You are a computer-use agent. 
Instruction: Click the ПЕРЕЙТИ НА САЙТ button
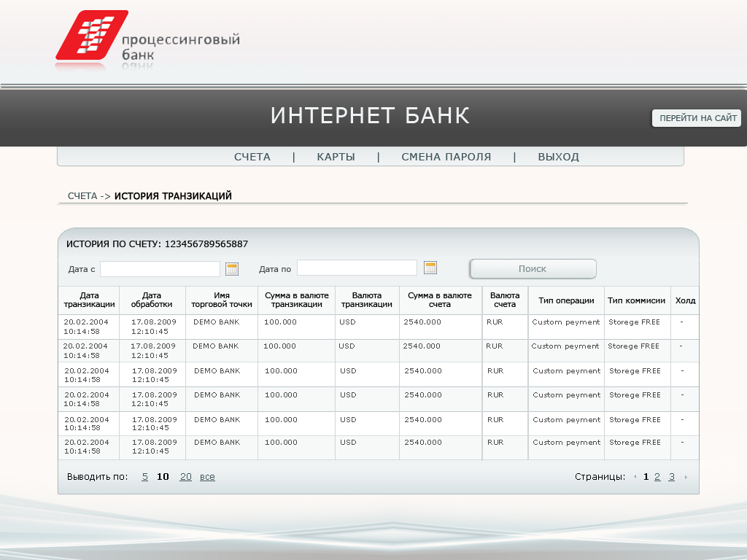tap(697, 118)
